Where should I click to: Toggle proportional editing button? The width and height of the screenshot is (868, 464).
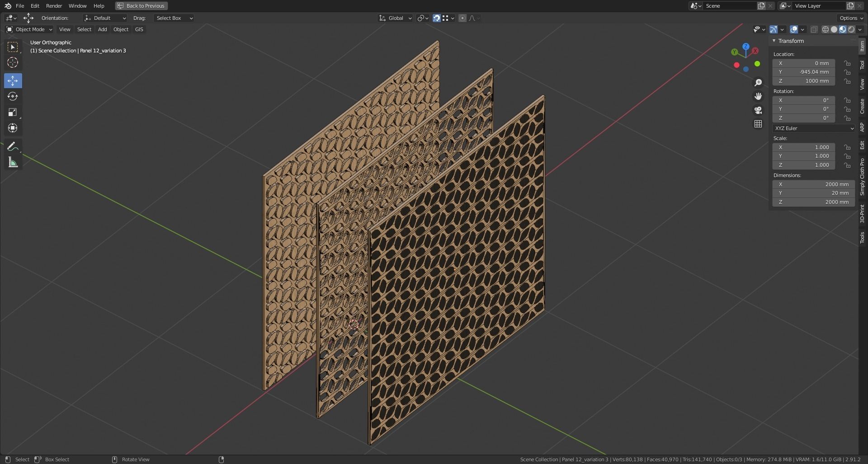462,18
